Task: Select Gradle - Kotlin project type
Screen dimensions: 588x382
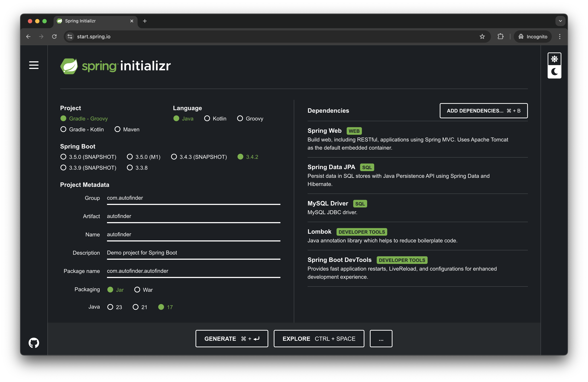Action: pos(82,129)
